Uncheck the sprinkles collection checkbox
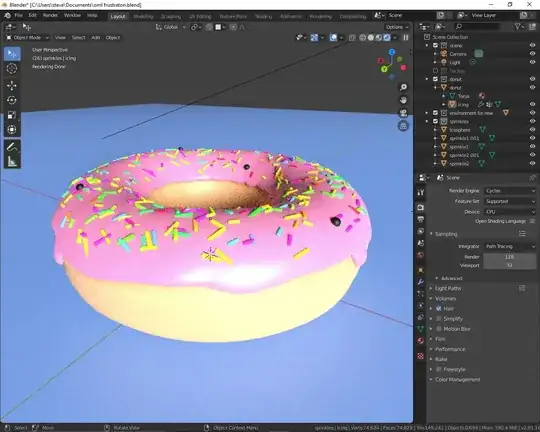 coord(435,121)
